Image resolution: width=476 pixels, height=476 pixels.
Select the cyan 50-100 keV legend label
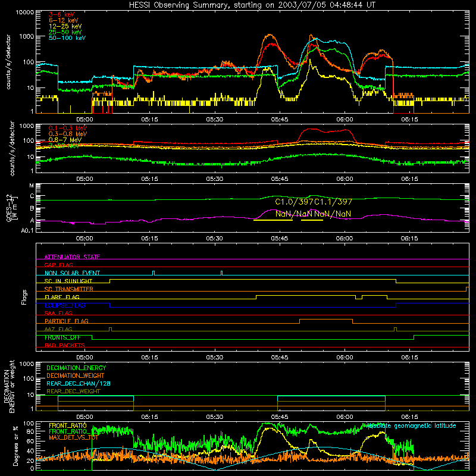[67, 38]
